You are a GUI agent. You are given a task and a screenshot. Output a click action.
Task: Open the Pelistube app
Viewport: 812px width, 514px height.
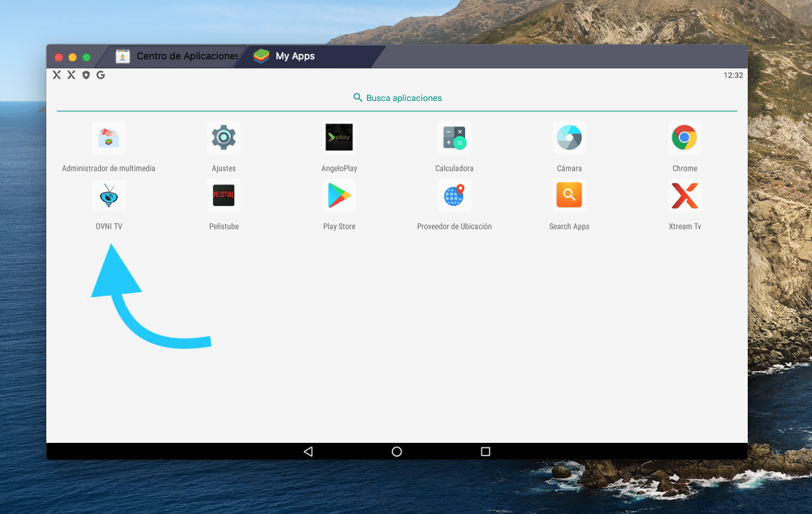tap(224, 195)
